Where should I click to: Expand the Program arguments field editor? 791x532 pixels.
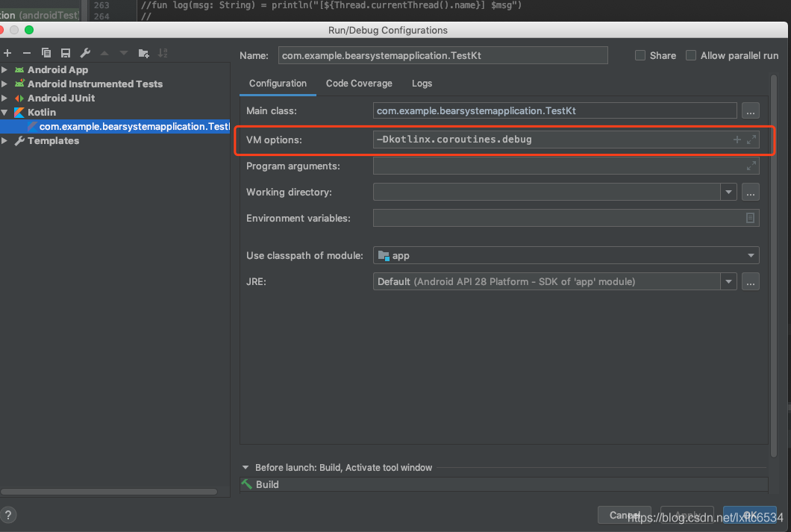click(x=751, y=166)
